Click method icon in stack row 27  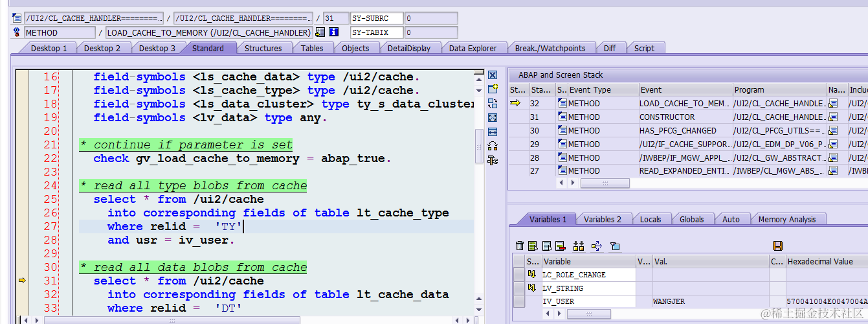click(x=562, y=171)
